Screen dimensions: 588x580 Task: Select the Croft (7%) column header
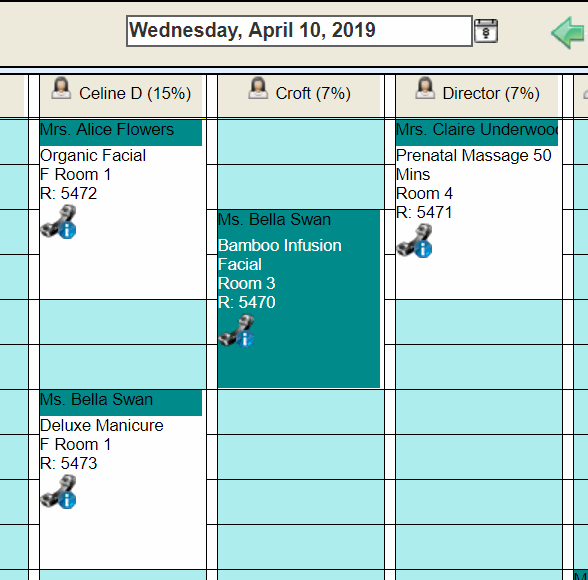pos(299,96)
